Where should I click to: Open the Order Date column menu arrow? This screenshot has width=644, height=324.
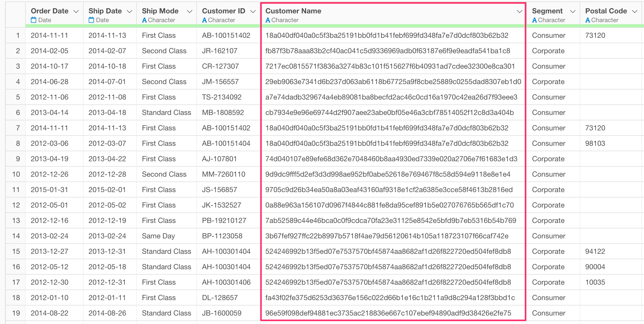76,11
